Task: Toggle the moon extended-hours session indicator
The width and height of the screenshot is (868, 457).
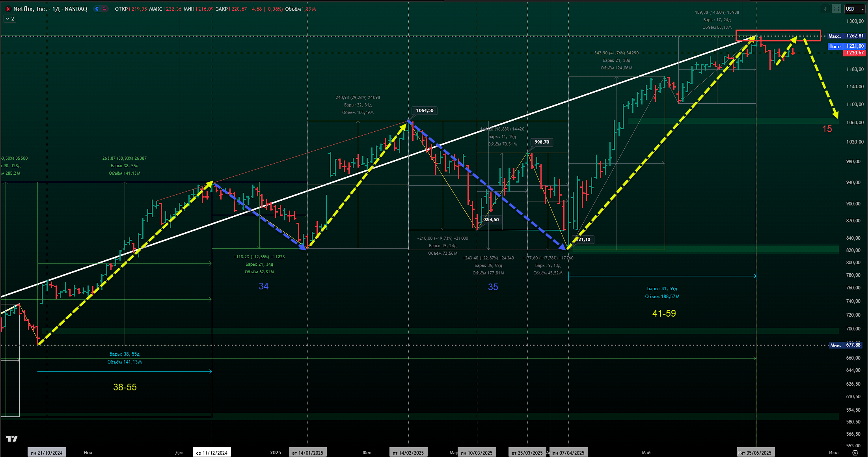Action: [97, 9]
